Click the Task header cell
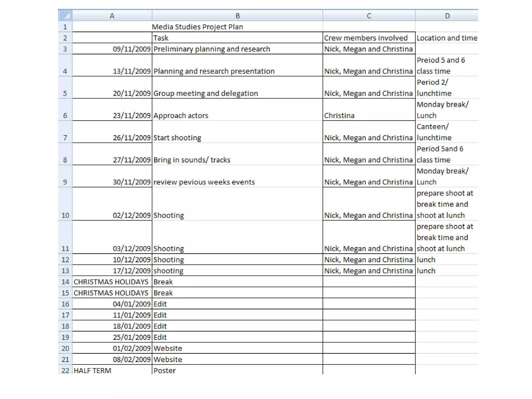This screenshot has height=399, width=532. click(237, 38)
